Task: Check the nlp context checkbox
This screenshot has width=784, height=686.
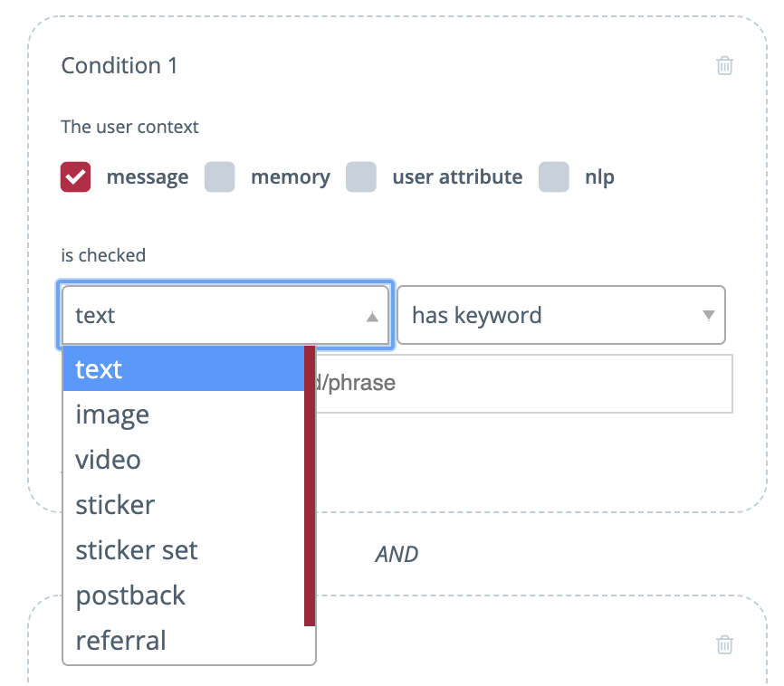Action: tap(554, 177)
